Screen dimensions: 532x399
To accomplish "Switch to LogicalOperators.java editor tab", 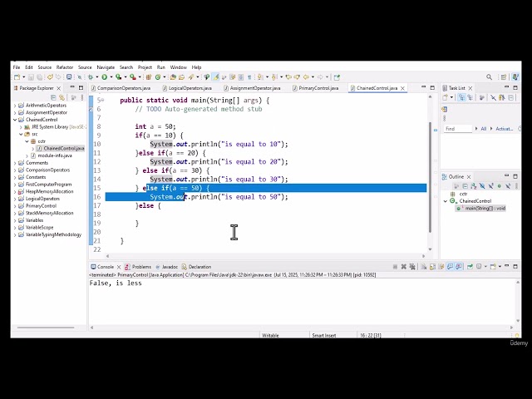I will click(x=187, y=88).
